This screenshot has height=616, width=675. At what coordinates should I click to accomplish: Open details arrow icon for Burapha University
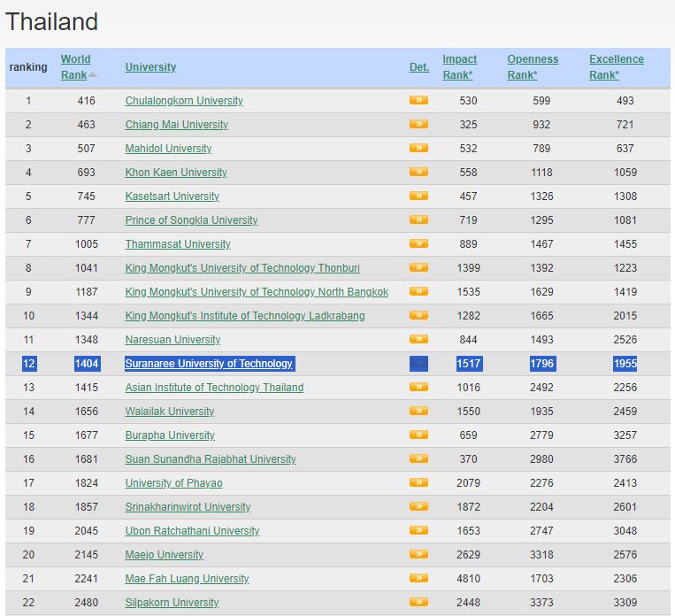coord(418,435)
